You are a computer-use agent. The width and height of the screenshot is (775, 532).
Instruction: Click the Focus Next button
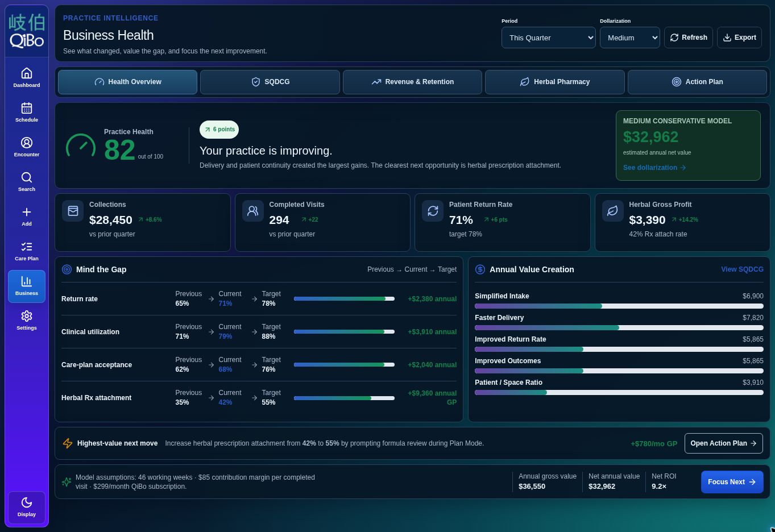[732, 482]
